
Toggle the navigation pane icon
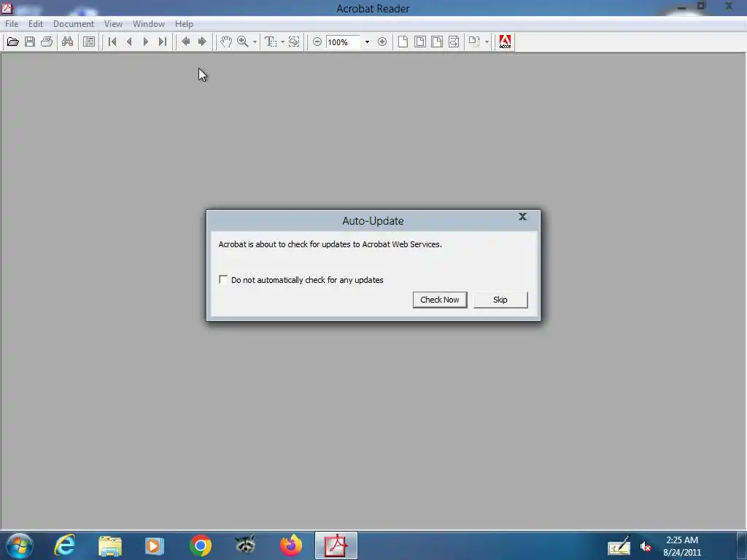[x=89, y=42]
